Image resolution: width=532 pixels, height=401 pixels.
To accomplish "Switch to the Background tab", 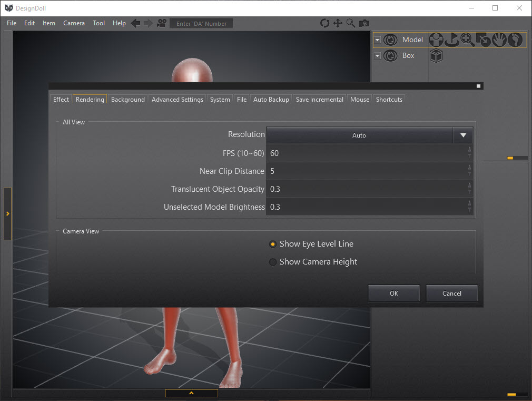I will click(x=127, y=100).
